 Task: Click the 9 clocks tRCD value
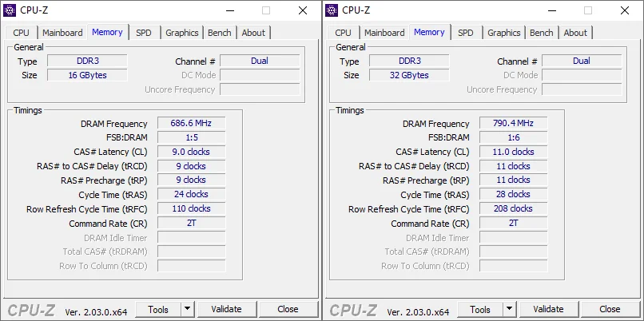[x=192, y=166]
